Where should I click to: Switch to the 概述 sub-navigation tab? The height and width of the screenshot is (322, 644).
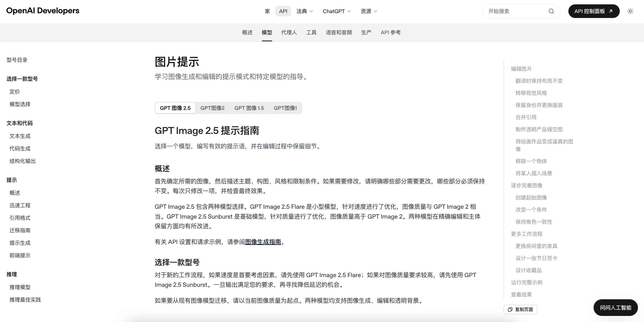[247, 32]
